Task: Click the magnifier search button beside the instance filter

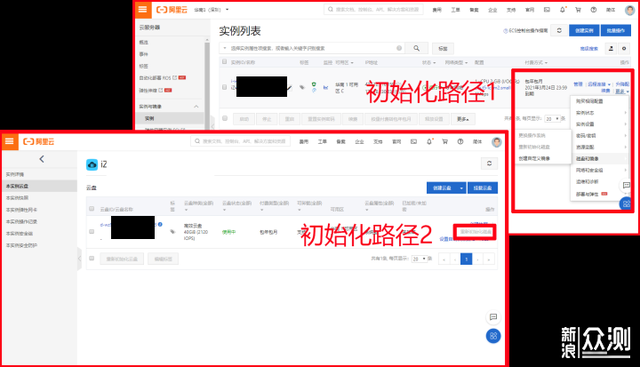Action: pyautogui.click(x=416, y=48)
